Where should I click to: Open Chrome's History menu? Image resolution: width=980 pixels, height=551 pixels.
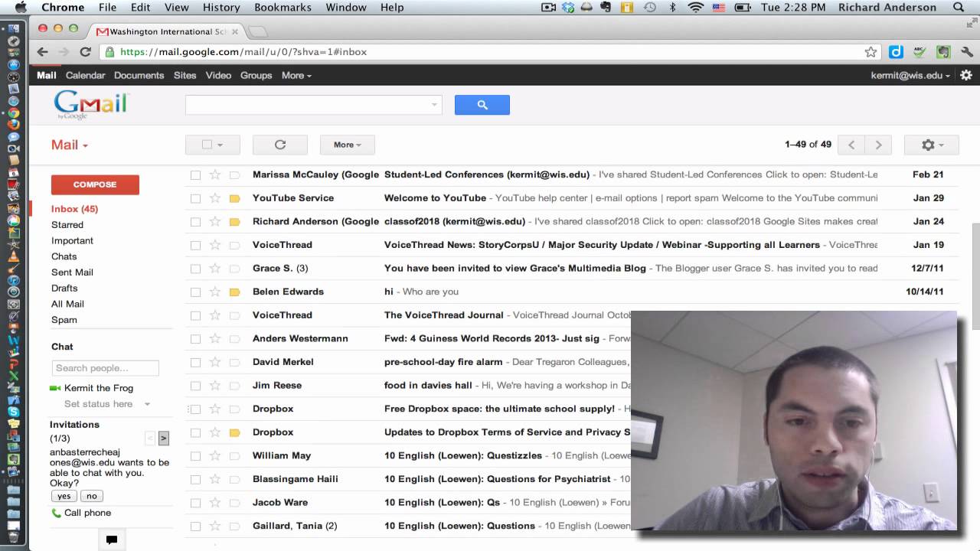click(x=221, y=8)
